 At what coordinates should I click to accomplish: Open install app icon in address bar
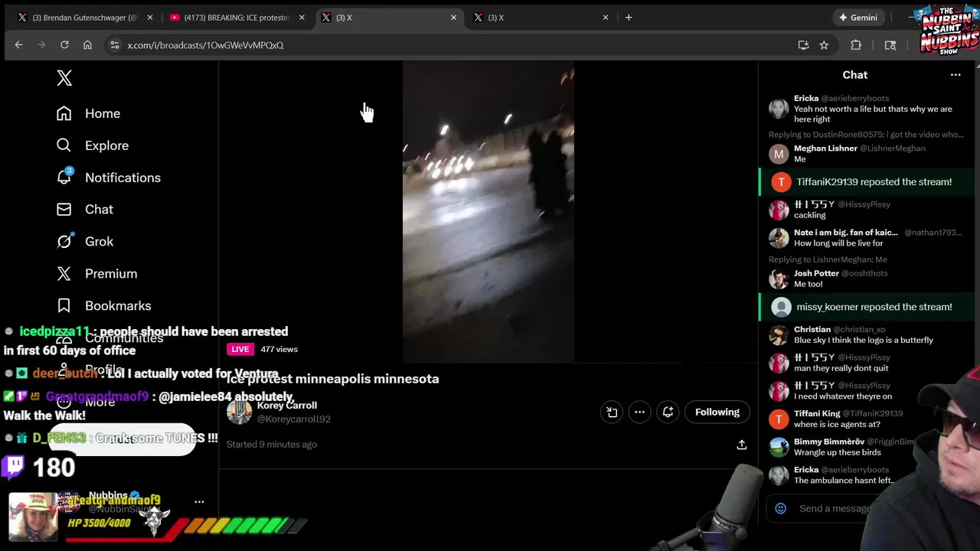point(803,45)
